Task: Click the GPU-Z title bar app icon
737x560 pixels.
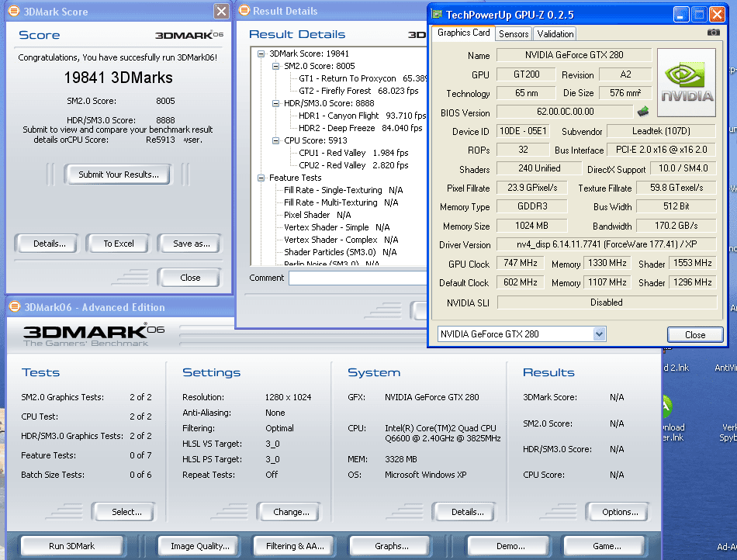Action: coord(437,14)
